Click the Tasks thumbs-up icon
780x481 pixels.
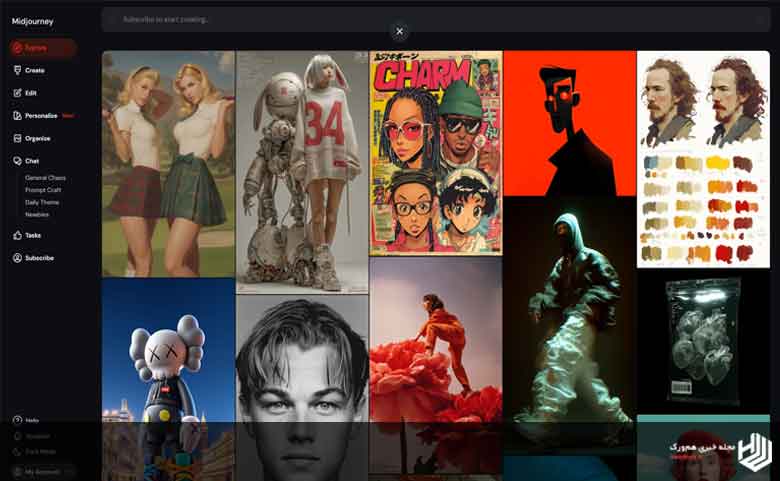click(17, 235)
